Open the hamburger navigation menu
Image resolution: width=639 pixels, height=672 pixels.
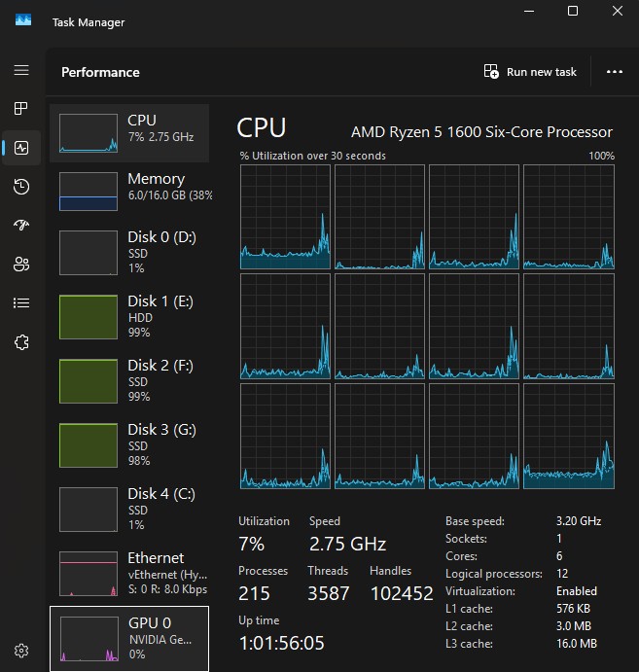click(21, 71)
